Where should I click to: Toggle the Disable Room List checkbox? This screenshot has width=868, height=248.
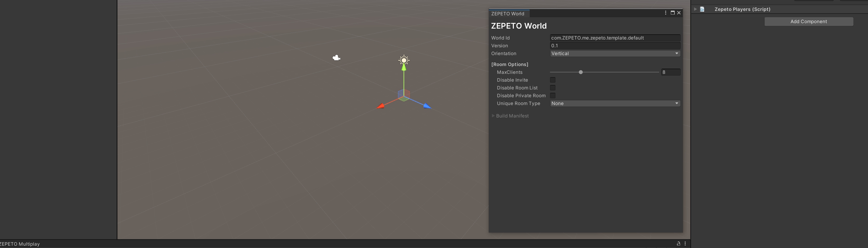(x=553, y=88)
